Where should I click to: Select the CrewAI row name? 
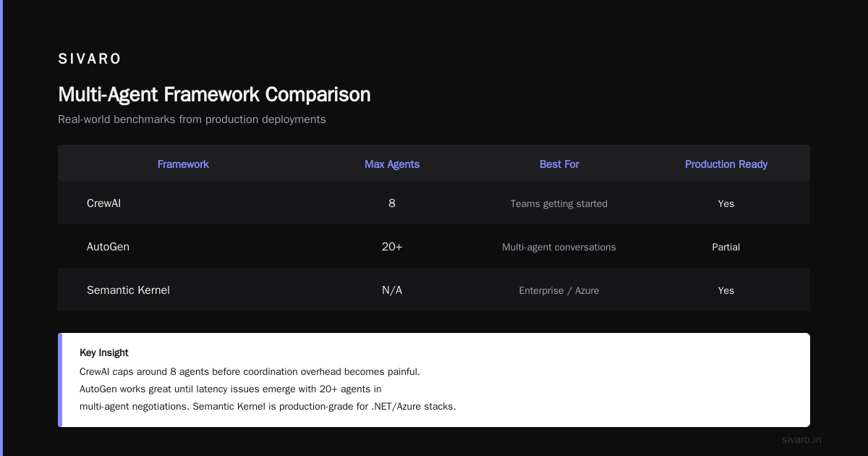coord(104,203)
